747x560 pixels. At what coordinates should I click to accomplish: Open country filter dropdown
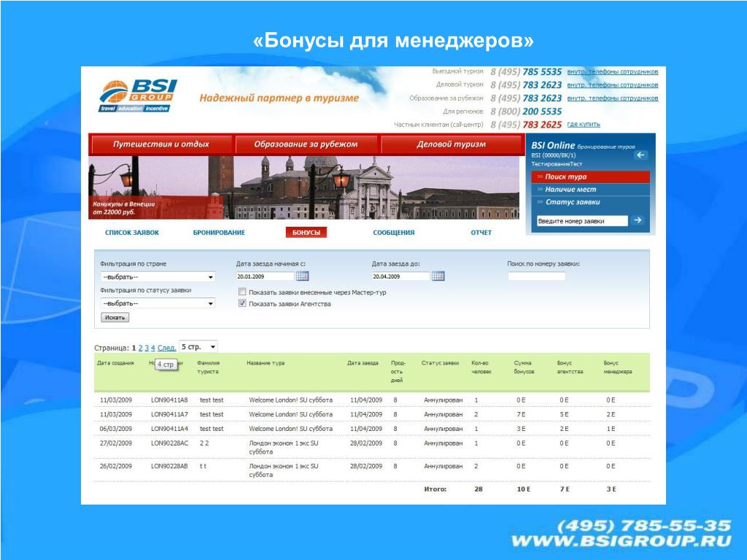point(158,277)
